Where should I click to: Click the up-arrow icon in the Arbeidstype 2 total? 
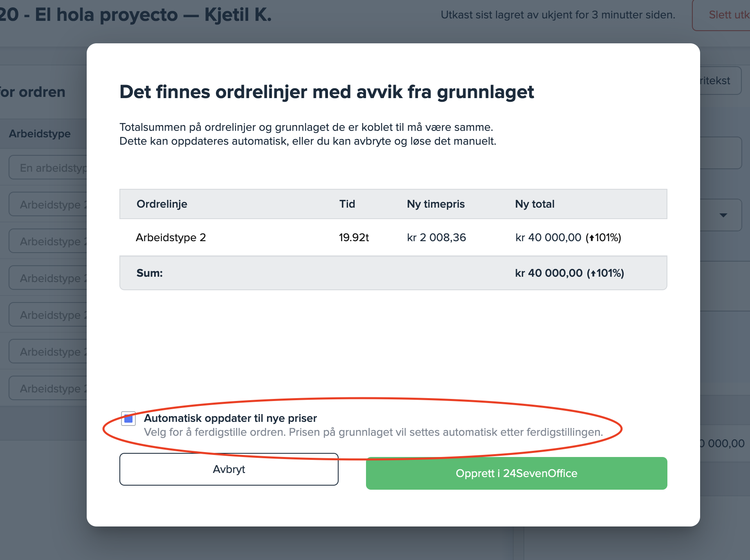(x=591, y=238)
